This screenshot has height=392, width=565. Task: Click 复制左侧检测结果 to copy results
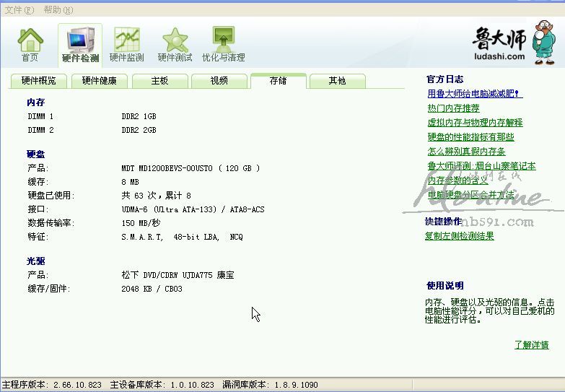pyautogui.click(x=459, y=236)
